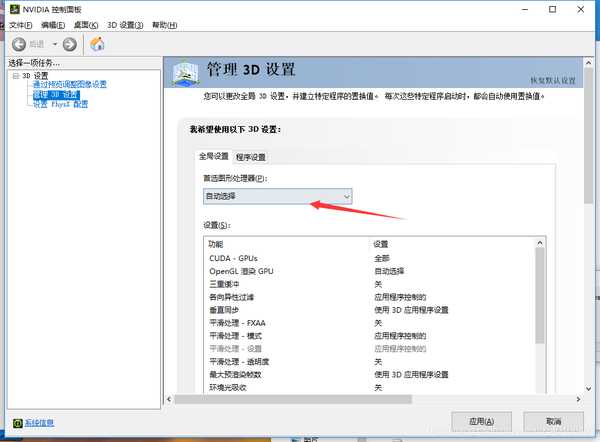The image size is (600, 442).
Task: Open the 系统信息 link
Action: tap(39, 423)
